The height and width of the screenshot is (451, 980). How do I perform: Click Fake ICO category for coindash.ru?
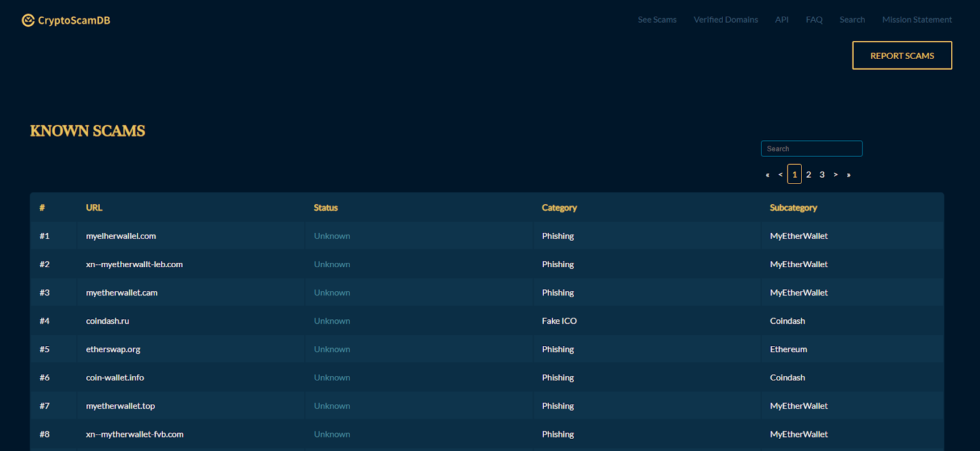pyautogui.click(x=559, y=321)
